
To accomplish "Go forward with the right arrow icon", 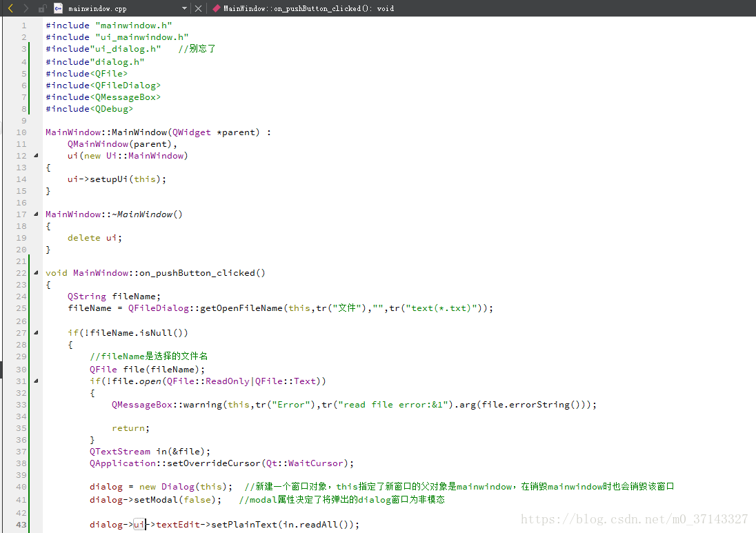I will click(26, 8).
